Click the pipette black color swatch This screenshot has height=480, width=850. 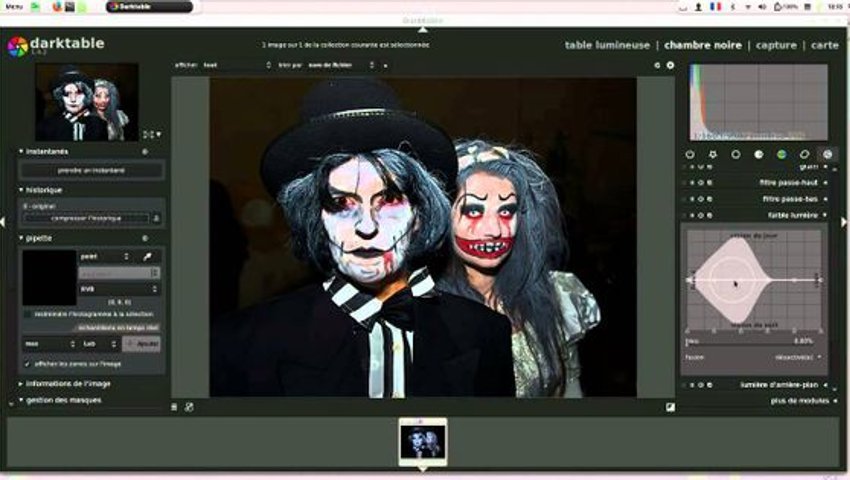(x=49, y=277)
